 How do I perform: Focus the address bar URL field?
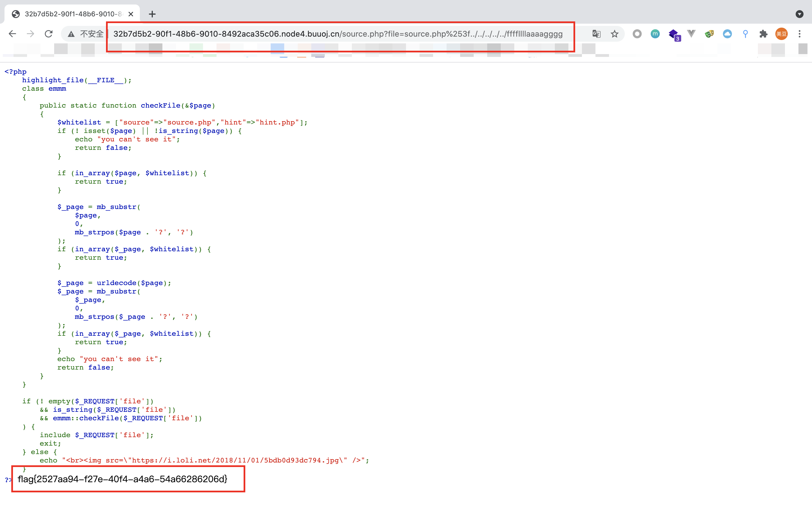point(337,34)
